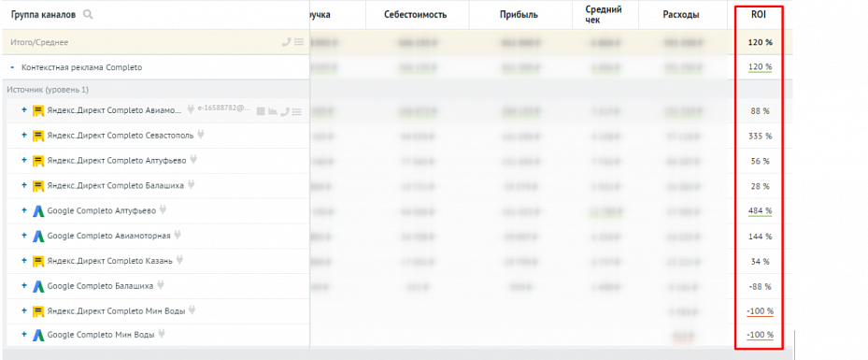
Task: Click the Google Ads icon for Completo Балашиха
Action: click(38, 286)
